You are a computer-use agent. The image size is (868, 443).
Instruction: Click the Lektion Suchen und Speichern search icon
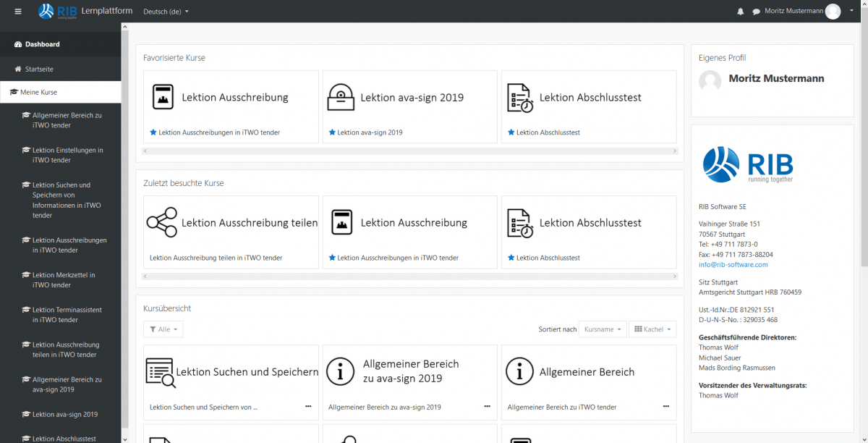(x=160, y=372)
